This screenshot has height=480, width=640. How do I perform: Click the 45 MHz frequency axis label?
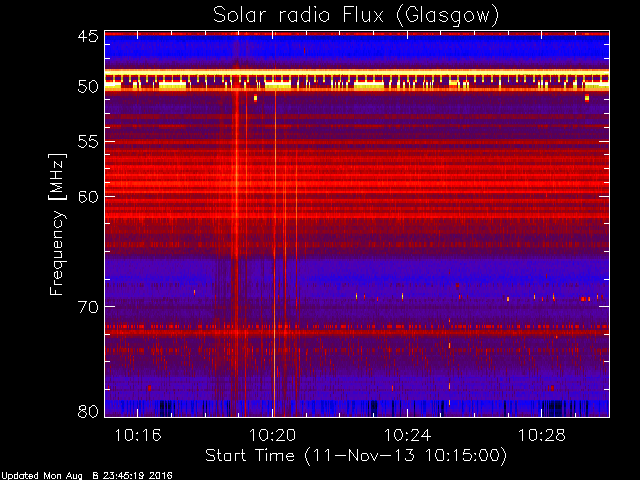(x=88, y=37)
